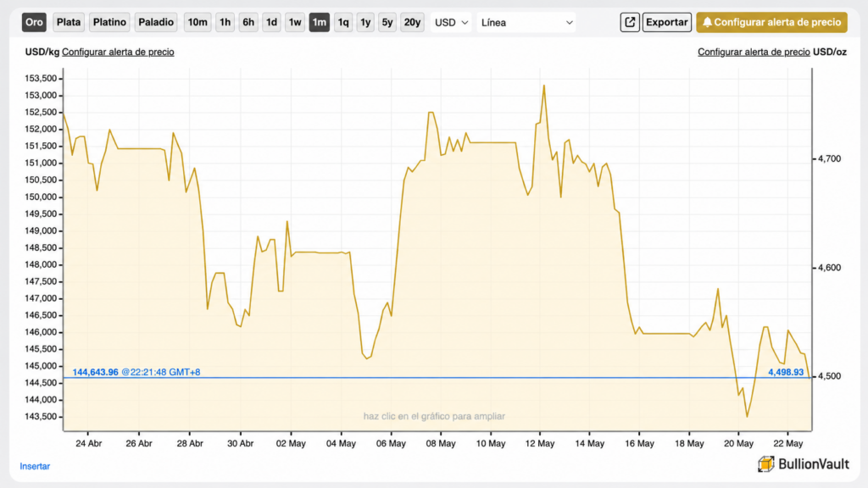The height and width of the screenshot is (488, 868).
Task: Set time range to 10m
Action: tap(197, 23)
